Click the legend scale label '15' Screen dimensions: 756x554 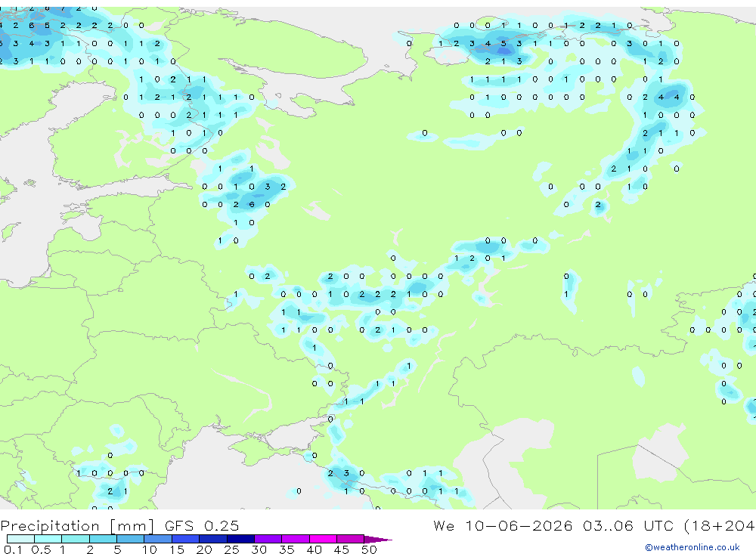point(177,549)
